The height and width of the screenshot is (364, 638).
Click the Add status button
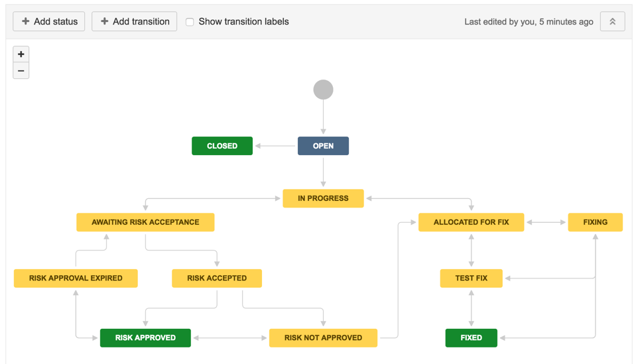(x=49, y=22)
